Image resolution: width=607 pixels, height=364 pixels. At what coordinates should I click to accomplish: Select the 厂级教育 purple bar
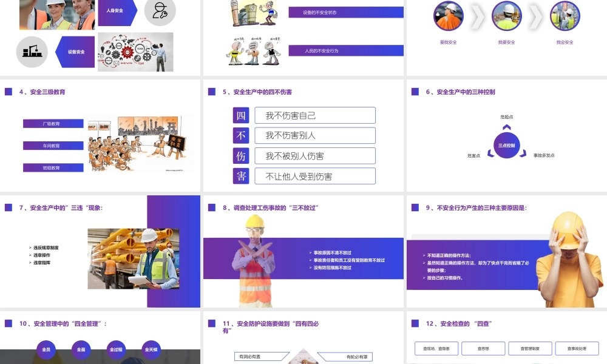pos(53,124)
